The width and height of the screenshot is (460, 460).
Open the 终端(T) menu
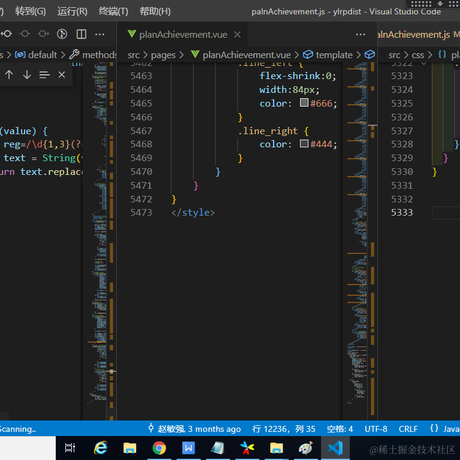[x=113, y=11]
